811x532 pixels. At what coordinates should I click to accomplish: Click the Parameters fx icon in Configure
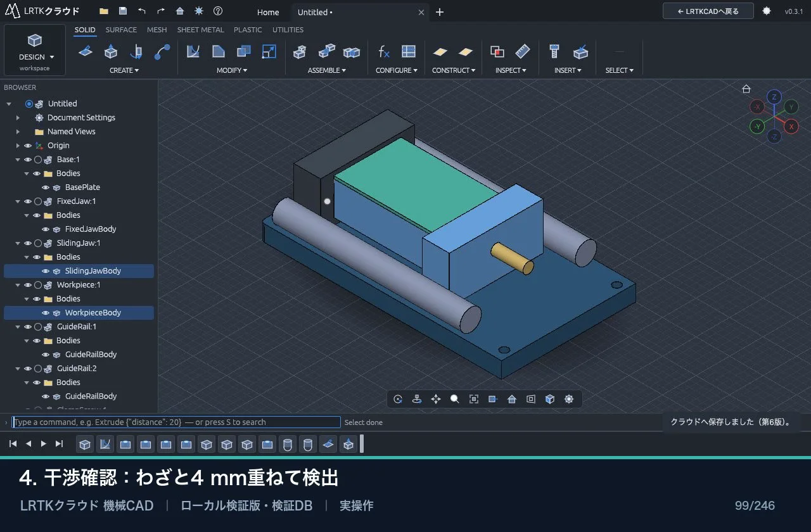[383, 52]
